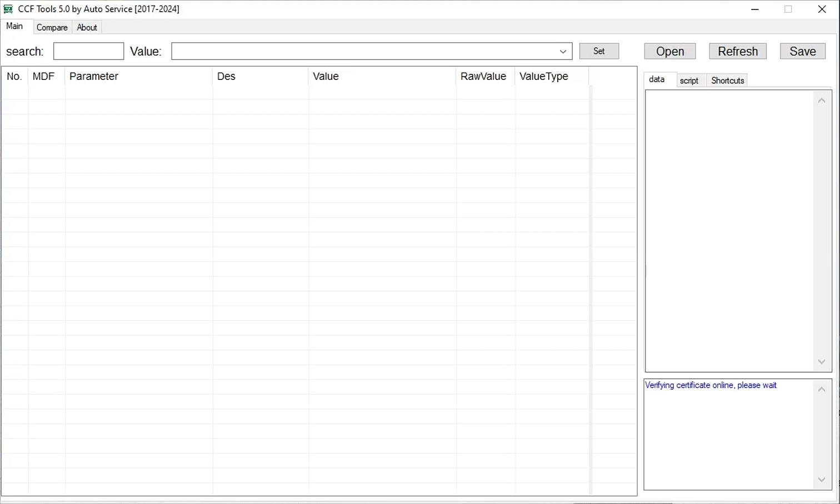Click the Des column header
Screen dimensions: 840x504
coord(260,76)
